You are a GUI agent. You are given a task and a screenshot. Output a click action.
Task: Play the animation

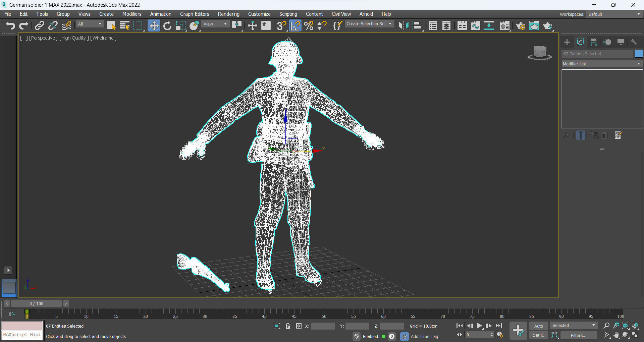(479, 326)
